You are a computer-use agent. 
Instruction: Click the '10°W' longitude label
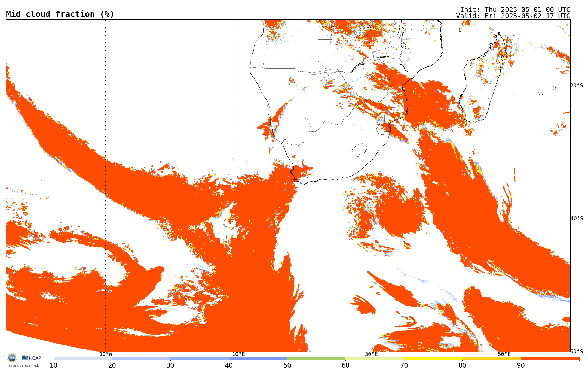(106, 354)
